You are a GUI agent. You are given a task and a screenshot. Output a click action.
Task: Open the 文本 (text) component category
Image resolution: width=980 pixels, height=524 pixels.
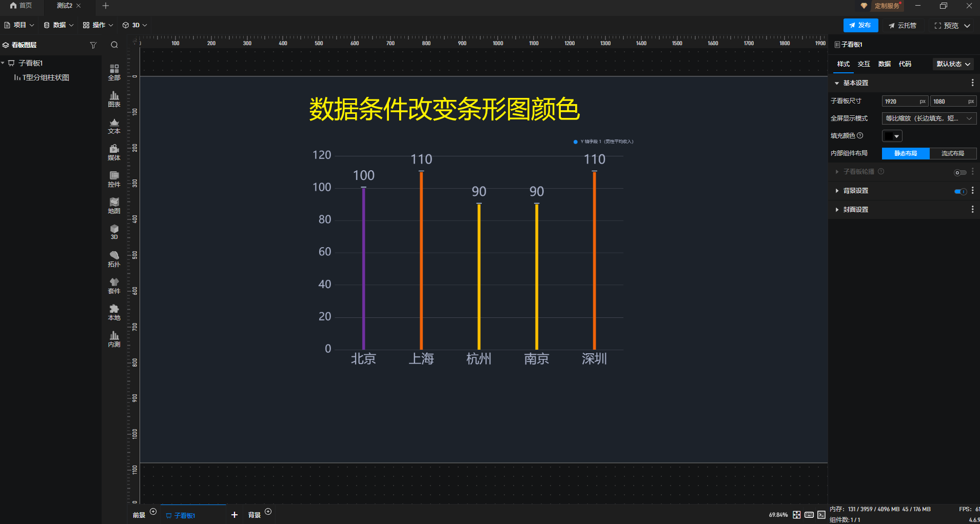(113, 126)
